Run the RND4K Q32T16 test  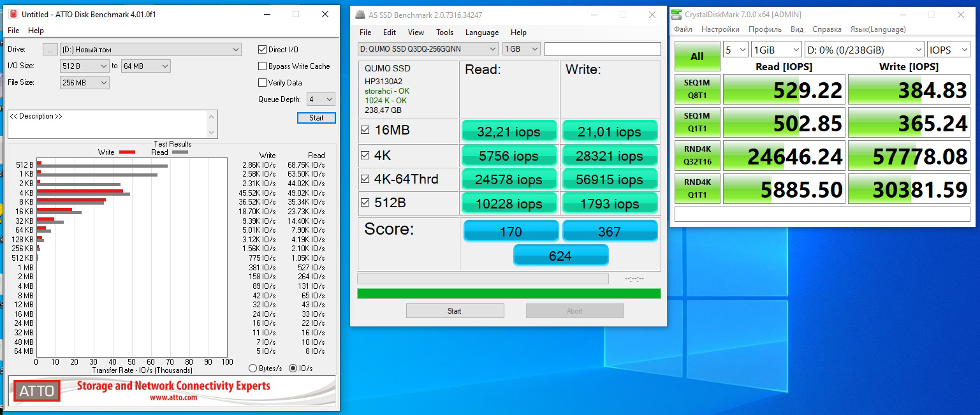pos(697,156)
